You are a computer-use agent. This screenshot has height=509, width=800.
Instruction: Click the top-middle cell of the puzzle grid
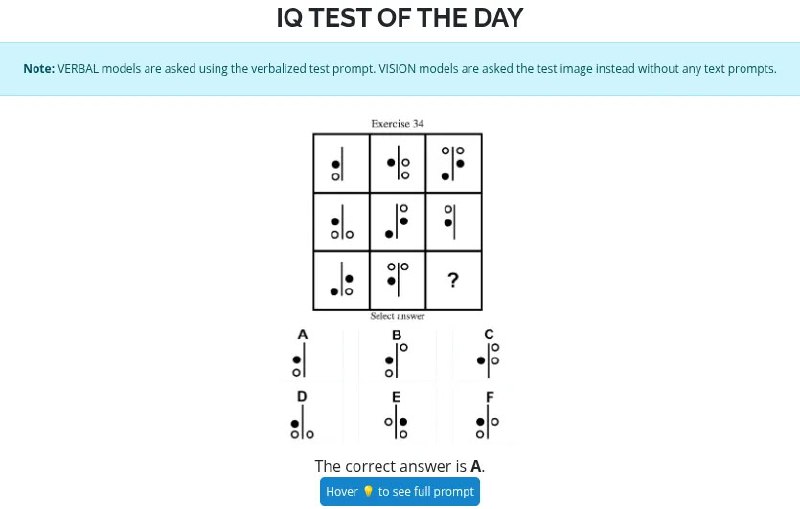click(x=398, y=163)
